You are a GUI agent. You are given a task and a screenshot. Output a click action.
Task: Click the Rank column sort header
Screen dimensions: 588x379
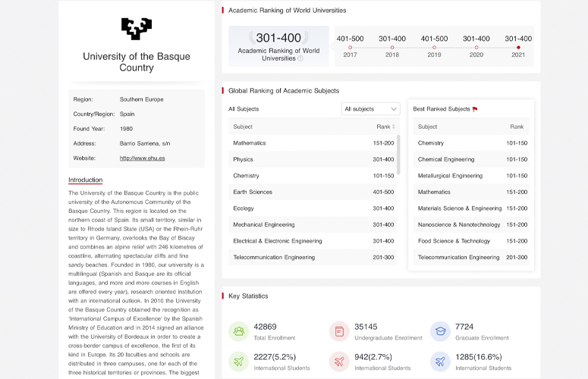(x=385, y=127)
